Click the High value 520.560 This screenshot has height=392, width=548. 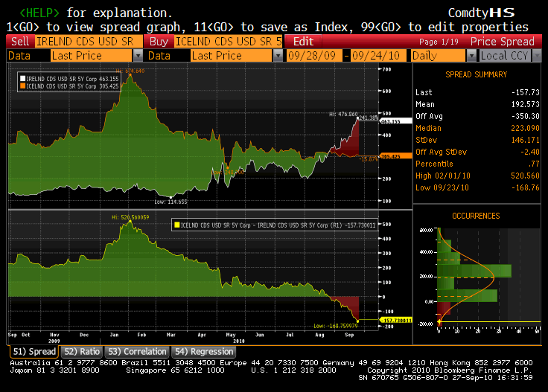tap(525, 176)
